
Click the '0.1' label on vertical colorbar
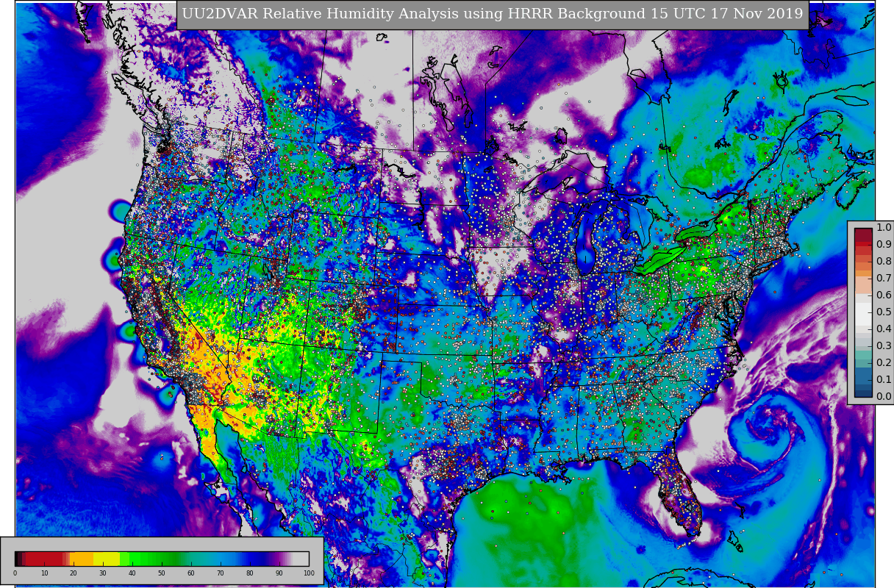click(884, 379)
